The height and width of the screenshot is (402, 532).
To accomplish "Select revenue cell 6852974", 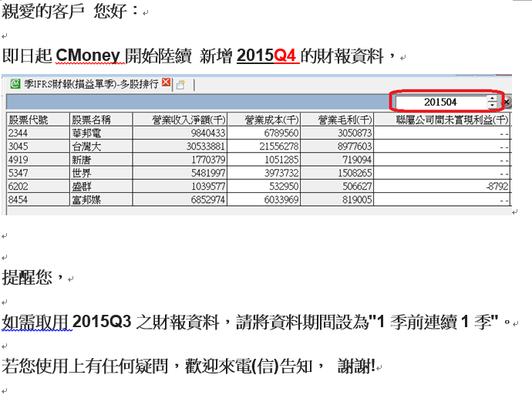I will pos(180,199).
